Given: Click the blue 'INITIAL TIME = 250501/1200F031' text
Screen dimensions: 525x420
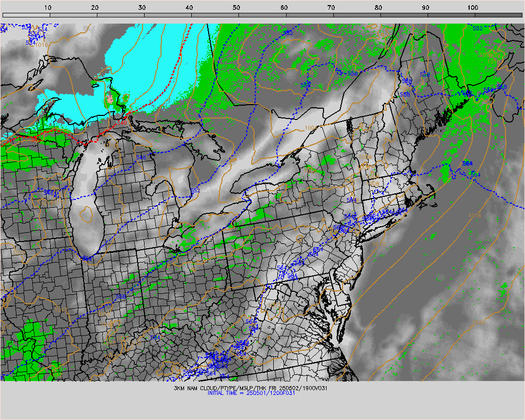Looking at the screenshot, I should 251,393.
